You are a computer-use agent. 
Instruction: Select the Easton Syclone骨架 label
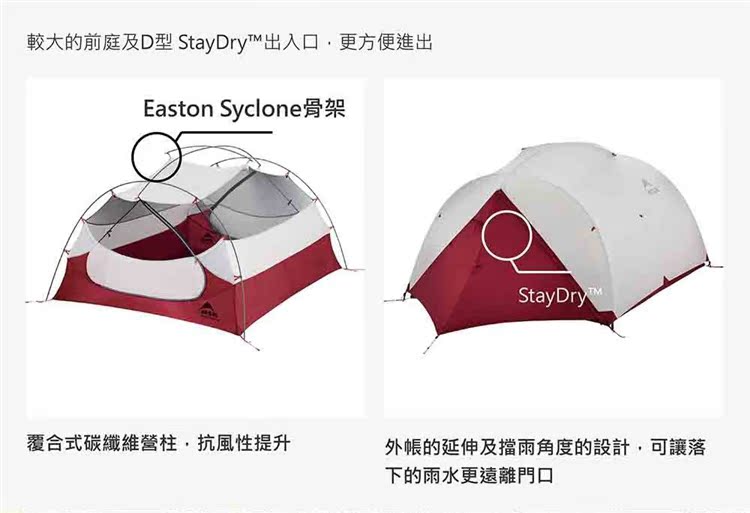244,109
